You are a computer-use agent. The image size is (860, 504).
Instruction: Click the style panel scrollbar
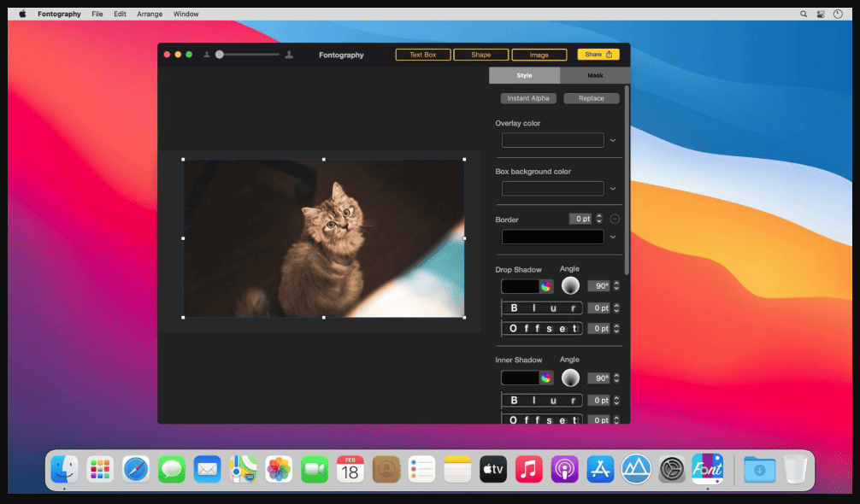[x=627, y=180]
